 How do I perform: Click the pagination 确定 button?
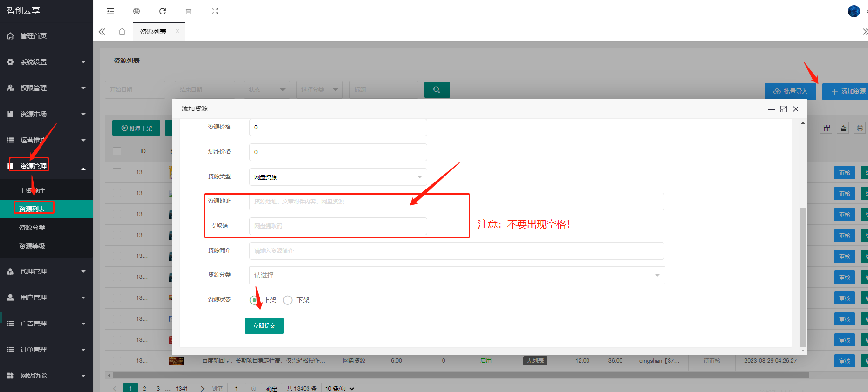tap(272, 388)
